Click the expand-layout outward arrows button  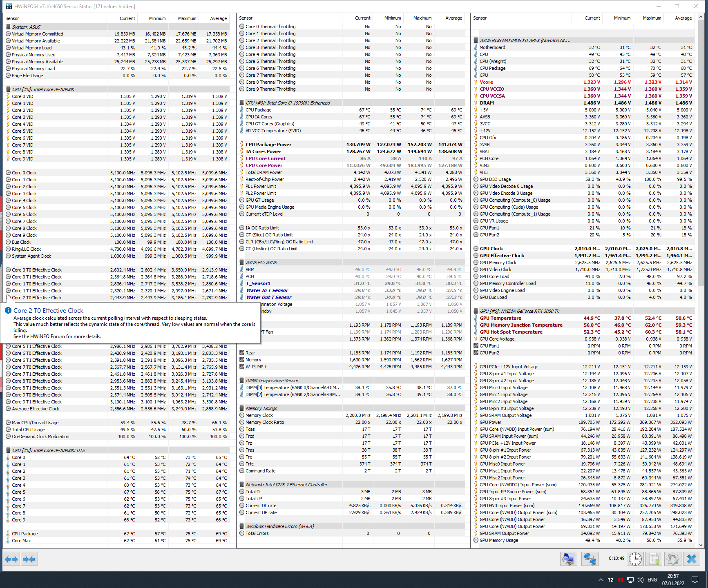coord(11,559)
